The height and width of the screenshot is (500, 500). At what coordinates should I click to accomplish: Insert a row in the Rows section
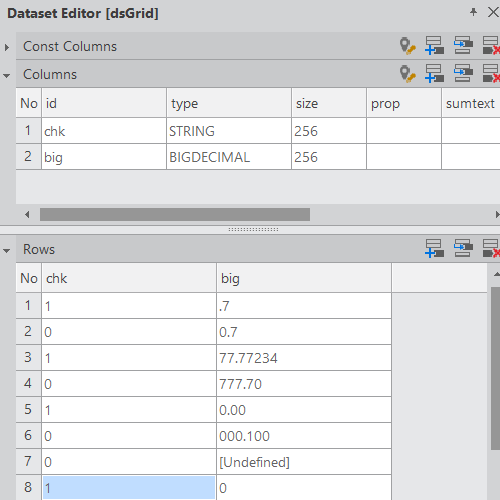(463, 249)
